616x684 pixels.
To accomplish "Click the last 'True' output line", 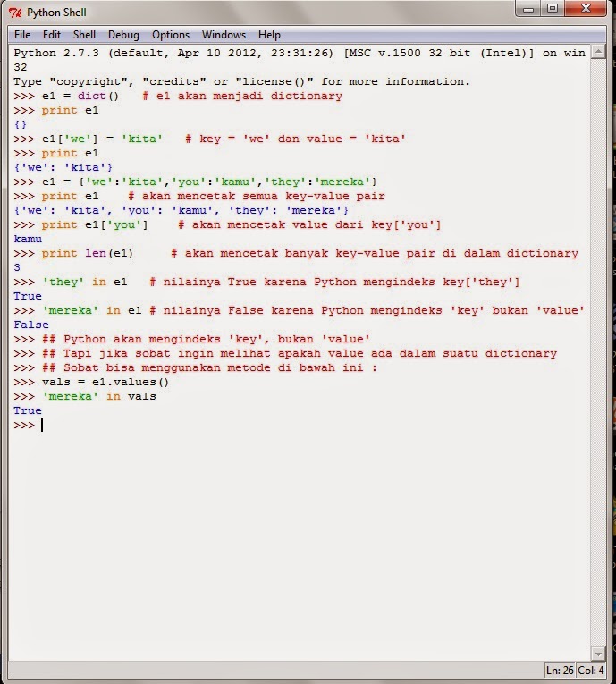I will click(x=28, y=411).
